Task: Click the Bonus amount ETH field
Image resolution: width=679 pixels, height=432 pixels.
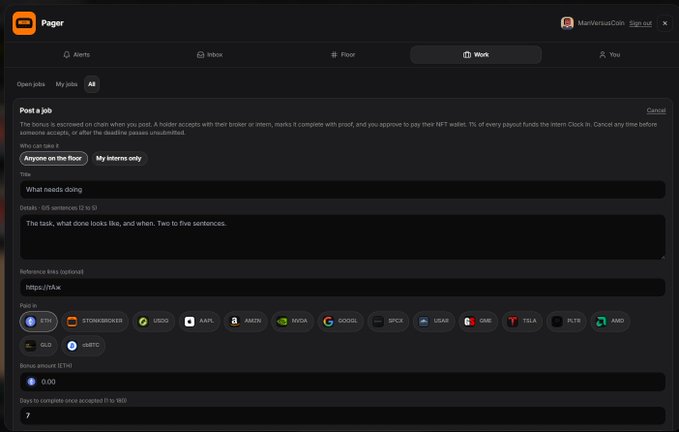Action: coord(343,382)
